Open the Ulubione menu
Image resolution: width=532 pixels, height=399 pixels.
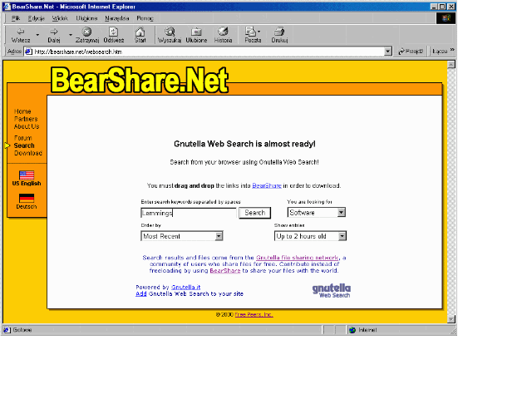coord(86,18)
